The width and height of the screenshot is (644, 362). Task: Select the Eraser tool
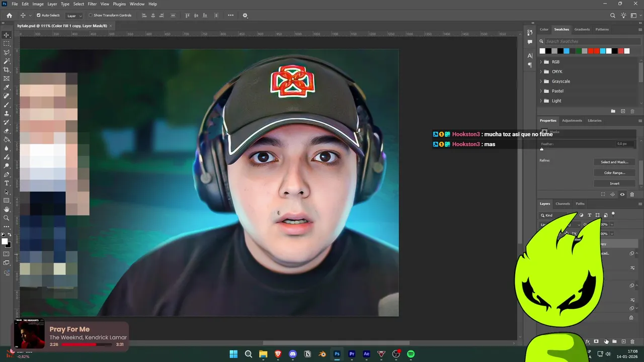click(7, 131)
